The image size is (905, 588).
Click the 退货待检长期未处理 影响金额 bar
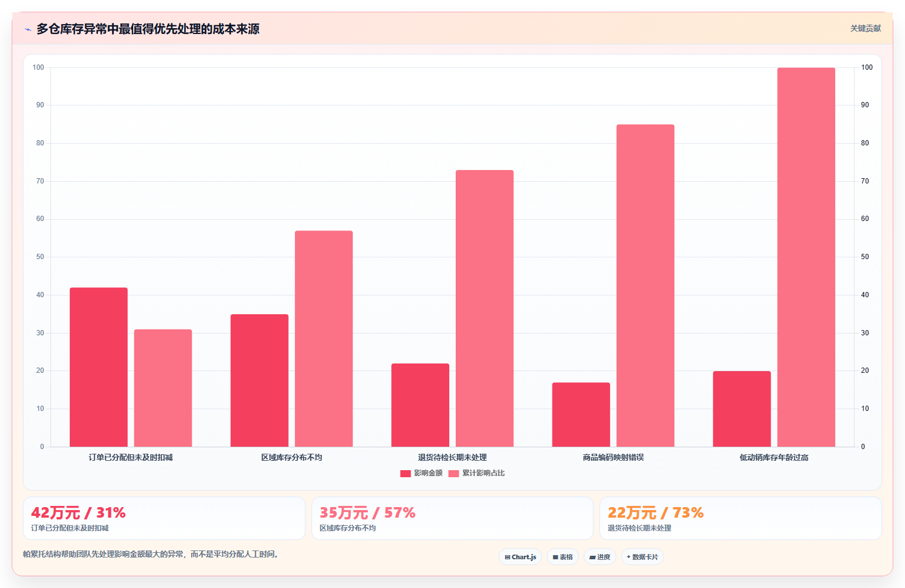click(x=420, y=405)
